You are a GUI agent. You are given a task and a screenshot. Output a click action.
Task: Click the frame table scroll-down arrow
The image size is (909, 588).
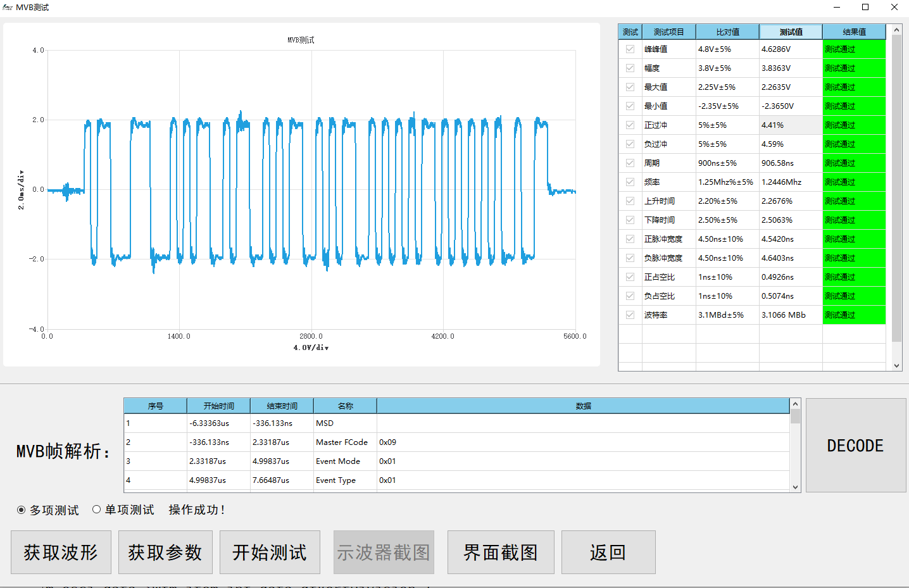click(x=795, y=487)
